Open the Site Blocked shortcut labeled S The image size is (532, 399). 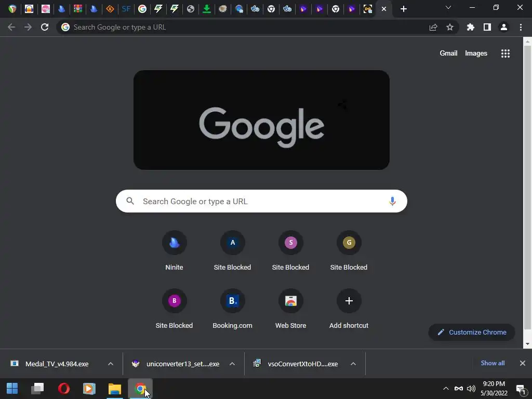click(x=290, y=251)
